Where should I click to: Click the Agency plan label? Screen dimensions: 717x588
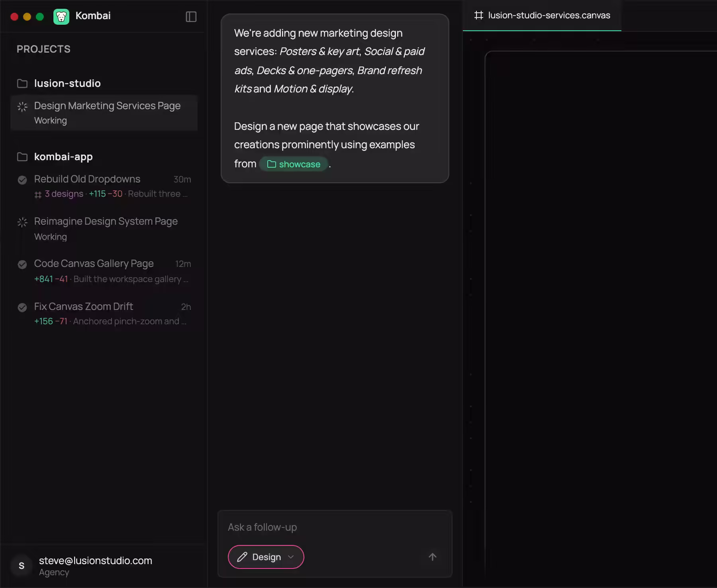pyautogui.click(x=54, y=572)
